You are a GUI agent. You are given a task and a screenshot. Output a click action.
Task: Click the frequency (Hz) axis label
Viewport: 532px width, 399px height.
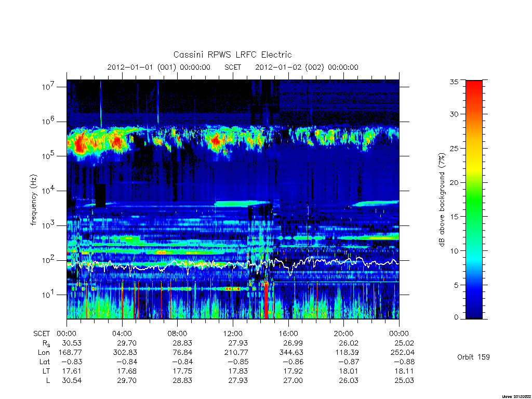click(33, 200)
